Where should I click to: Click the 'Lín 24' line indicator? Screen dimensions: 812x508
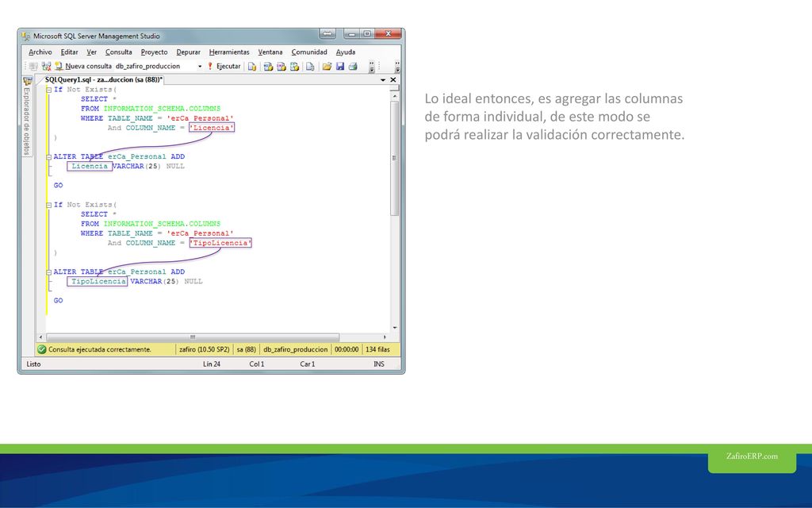click(212, 364)
